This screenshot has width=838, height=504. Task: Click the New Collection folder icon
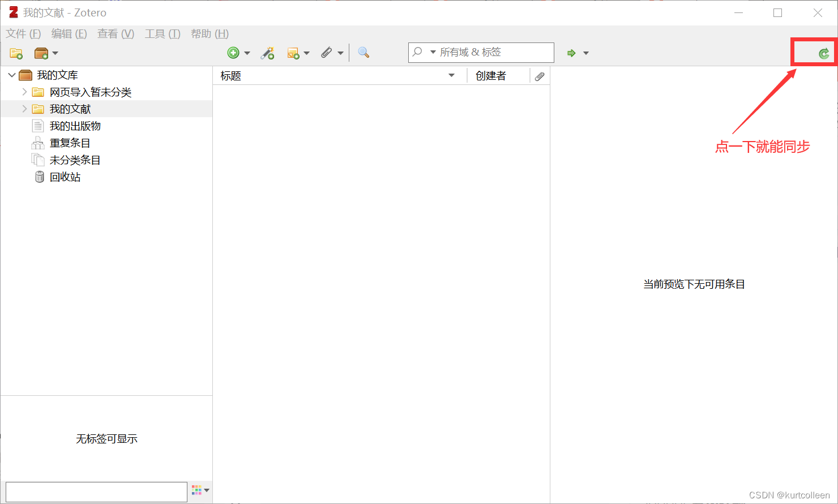tap(16, 53)
